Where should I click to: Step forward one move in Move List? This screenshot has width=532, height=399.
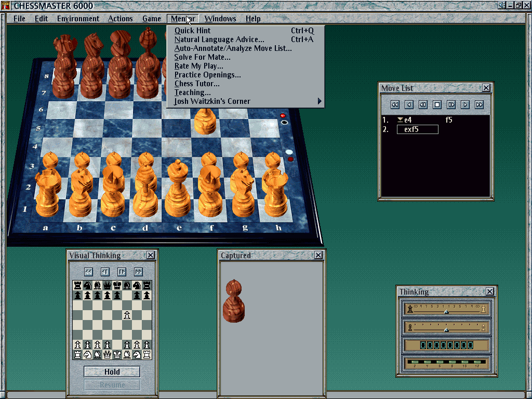465,104
